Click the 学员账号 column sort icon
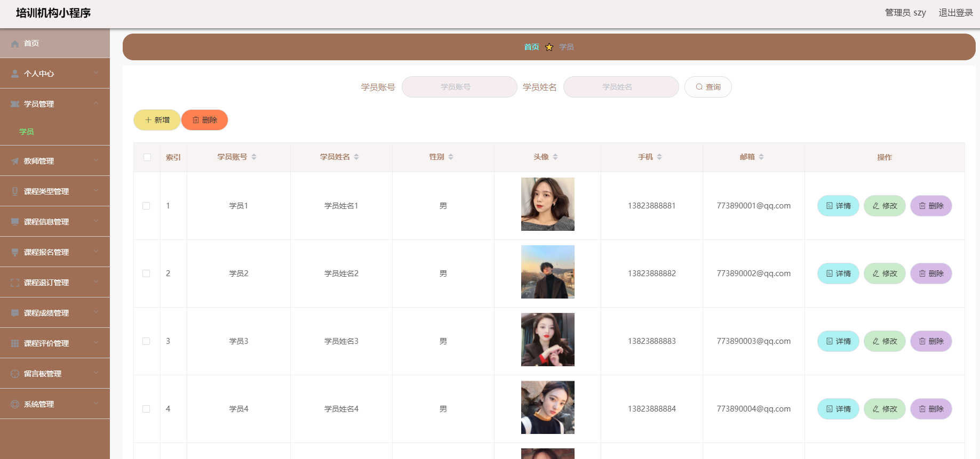This screenshot has height=459, width=980. point(254,157)
